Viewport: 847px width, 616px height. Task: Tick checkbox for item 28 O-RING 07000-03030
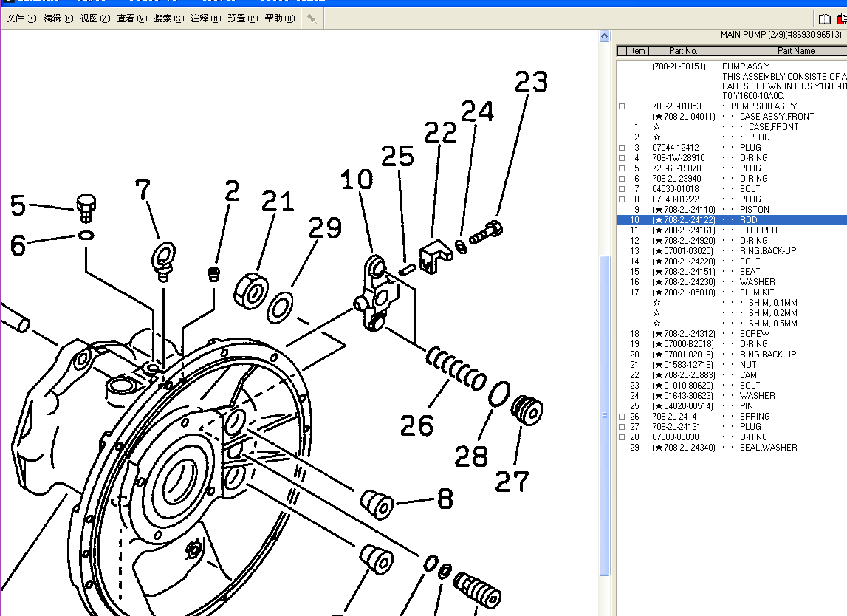tap(622, 437)
